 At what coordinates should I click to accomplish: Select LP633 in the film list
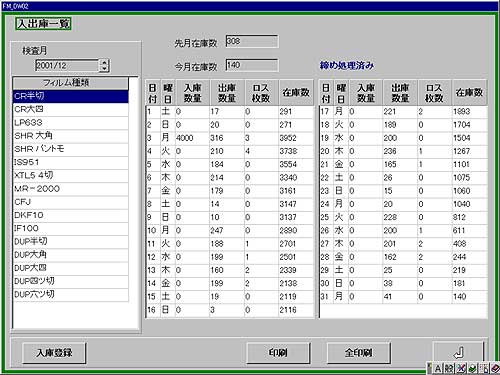[x=70, y=123]
